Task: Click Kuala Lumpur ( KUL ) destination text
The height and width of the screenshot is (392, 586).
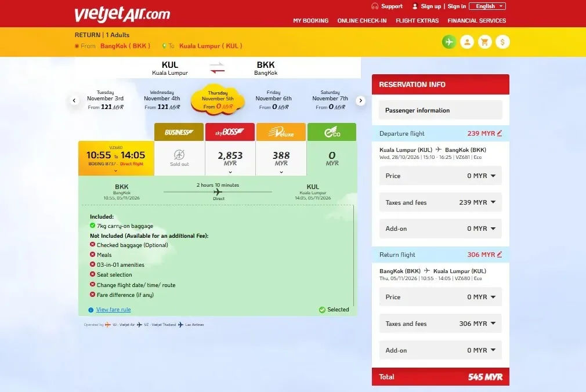Action: coord(211,46)
